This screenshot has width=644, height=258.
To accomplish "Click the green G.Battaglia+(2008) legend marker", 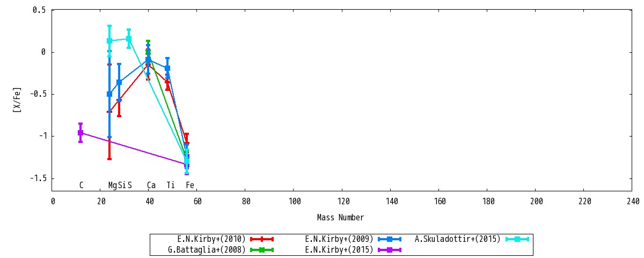I will 262,250.
